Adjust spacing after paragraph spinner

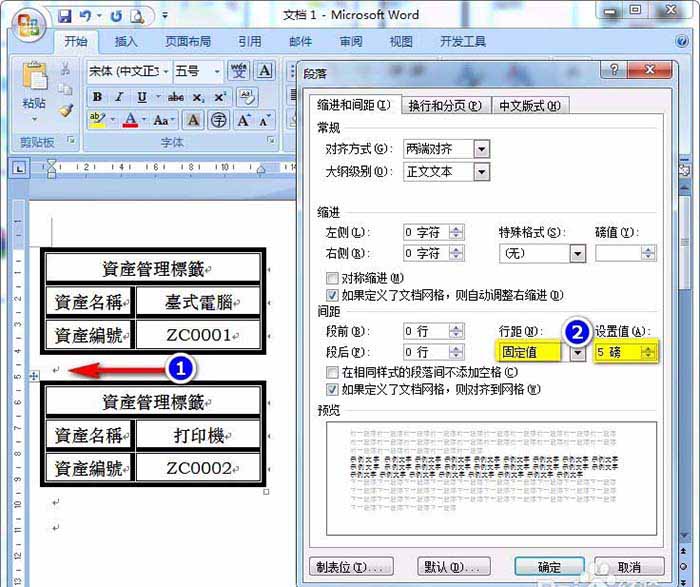point(456,352)
